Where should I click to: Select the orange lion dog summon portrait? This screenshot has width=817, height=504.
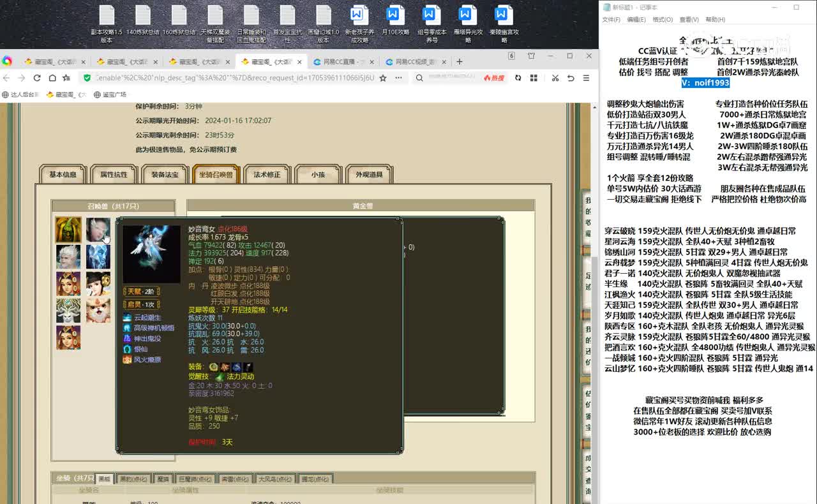[98, 311]
